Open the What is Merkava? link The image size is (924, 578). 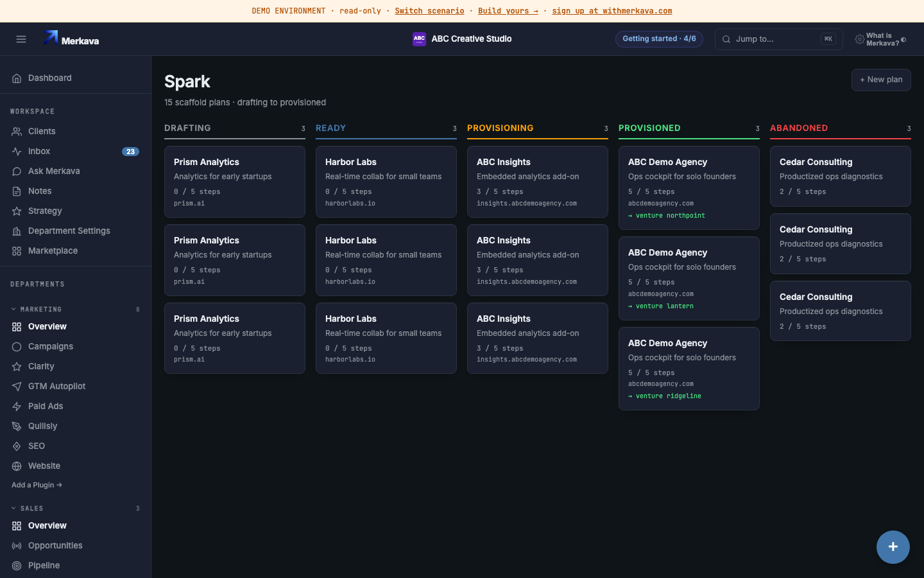pos(882,40)
